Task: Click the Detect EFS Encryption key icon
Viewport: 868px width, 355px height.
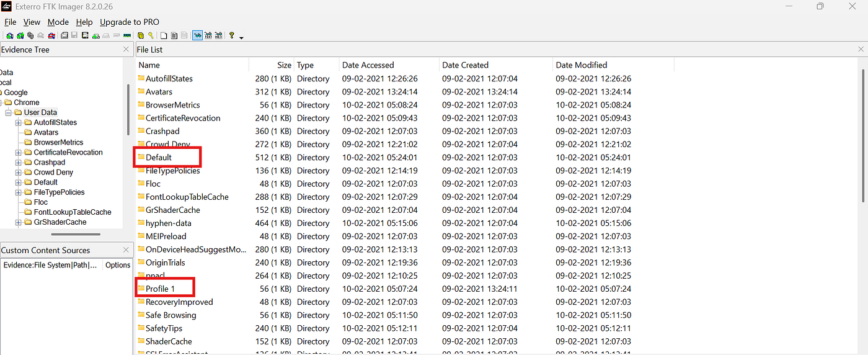Action: coord(151,35)
